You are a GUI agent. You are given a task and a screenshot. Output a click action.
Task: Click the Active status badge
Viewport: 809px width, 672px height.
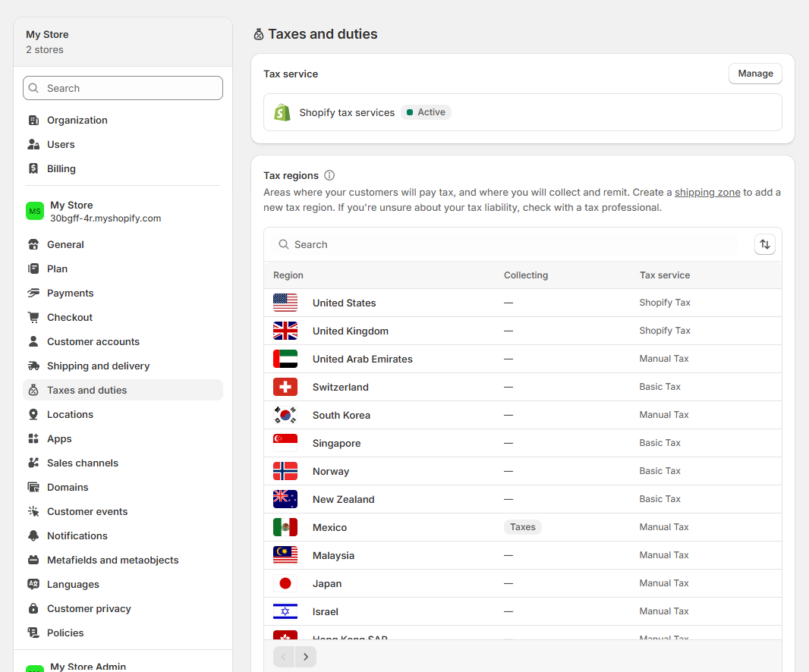click(x=427, y=112)
